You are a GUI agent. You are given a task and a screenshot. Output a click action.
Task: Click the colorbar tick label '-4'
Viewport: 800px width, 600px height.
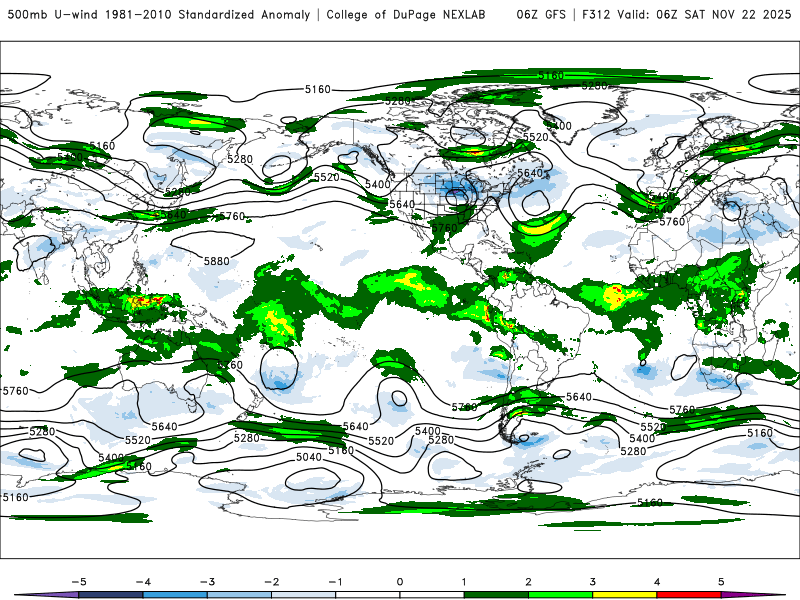143,582
